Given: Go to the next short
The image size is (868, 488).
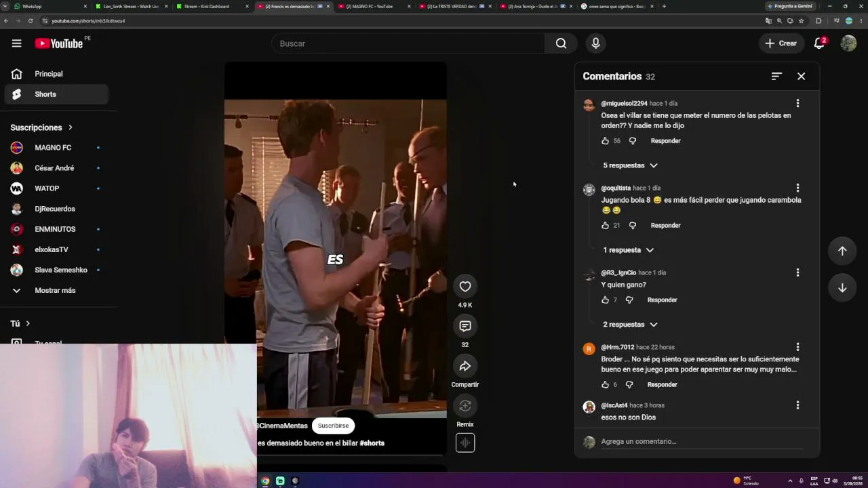Looking at the screenshot, I should pyautogui.click(x=842, y=288).
